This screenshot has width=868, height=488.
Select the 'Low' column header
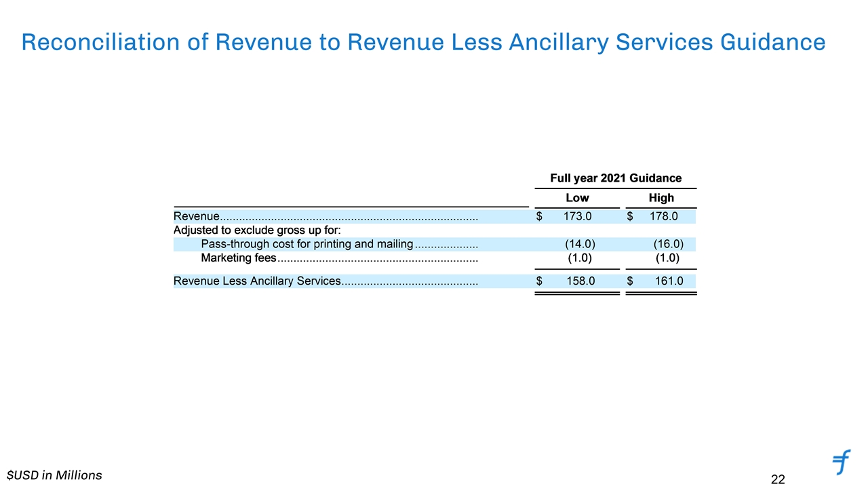click(577, 198)
